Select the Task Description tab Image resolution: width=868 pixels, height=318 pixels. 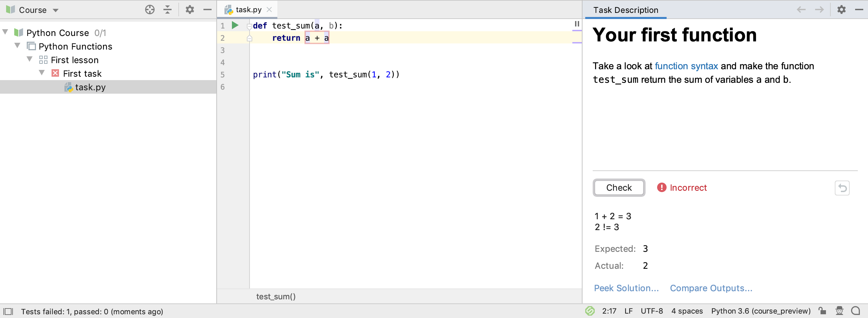(626, 10)
